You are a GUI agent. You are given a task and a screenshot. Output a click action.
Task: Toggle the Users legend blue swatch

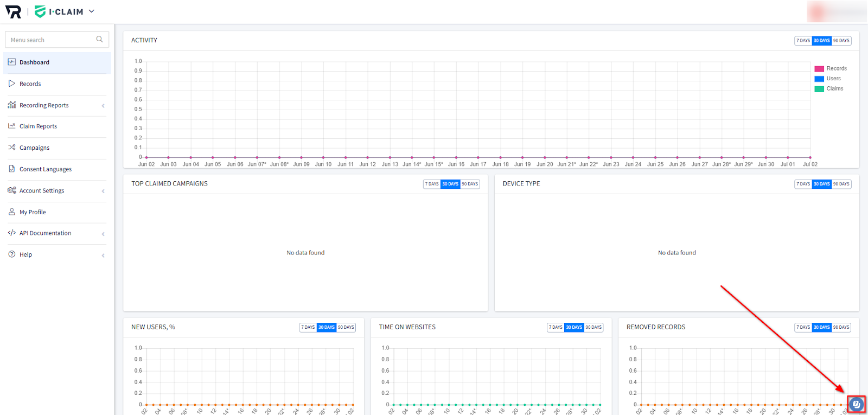[x=819, y=79]
